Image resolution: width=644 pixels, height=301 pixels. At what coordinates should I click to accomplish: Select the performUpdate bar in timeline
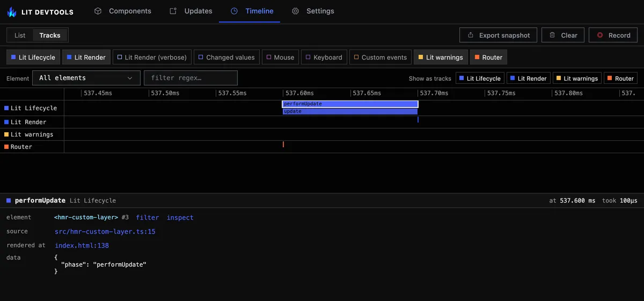(350, 104)
